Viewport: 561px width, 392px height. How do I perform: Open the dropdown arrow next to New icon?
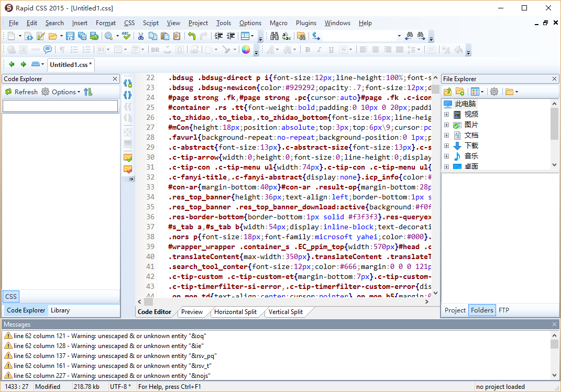click(x=20, y=36)
